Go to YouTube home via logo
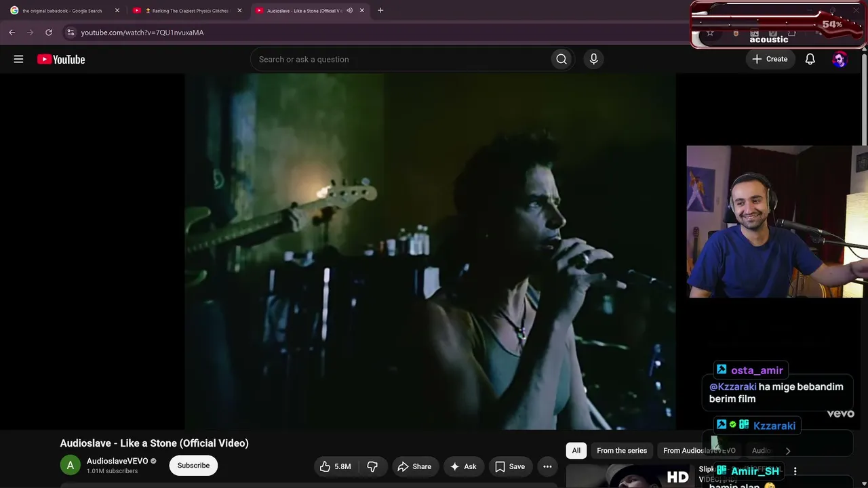The height and width of the screenshot is (488, 868). (61, 60)
